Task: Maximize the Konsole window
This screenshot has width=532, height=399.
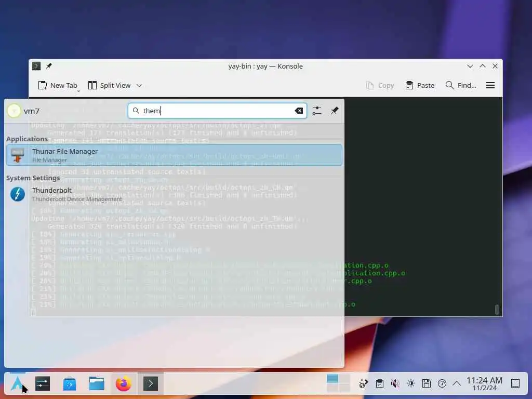Action: (x=483, y=66)
